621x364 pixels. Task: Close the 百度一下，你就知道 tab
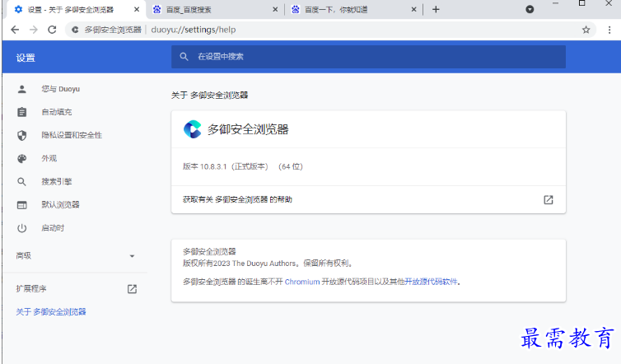point(414,9)
